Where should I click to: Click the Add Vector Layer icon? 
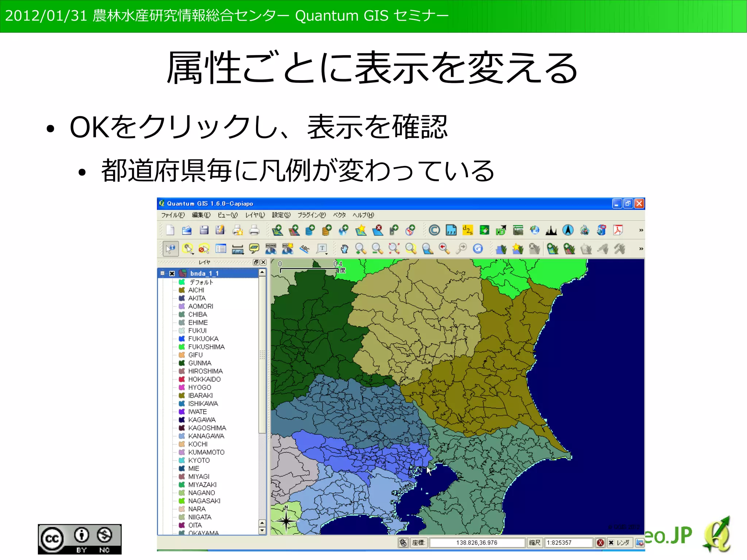click(277, 230)
